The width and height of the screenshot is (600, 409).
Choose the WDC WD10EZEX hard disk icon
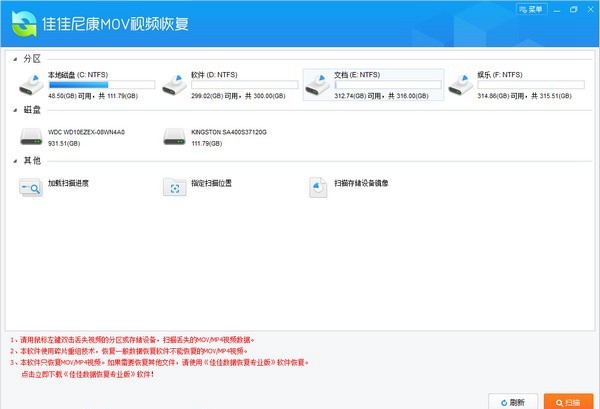click(x=31, y=137)
